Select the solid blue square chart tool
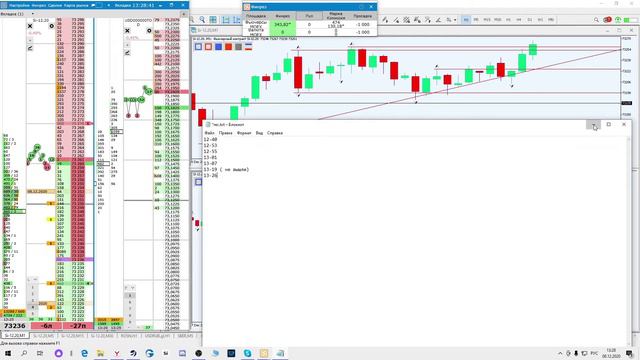640x360 pixels. click(x=218, y=47)
